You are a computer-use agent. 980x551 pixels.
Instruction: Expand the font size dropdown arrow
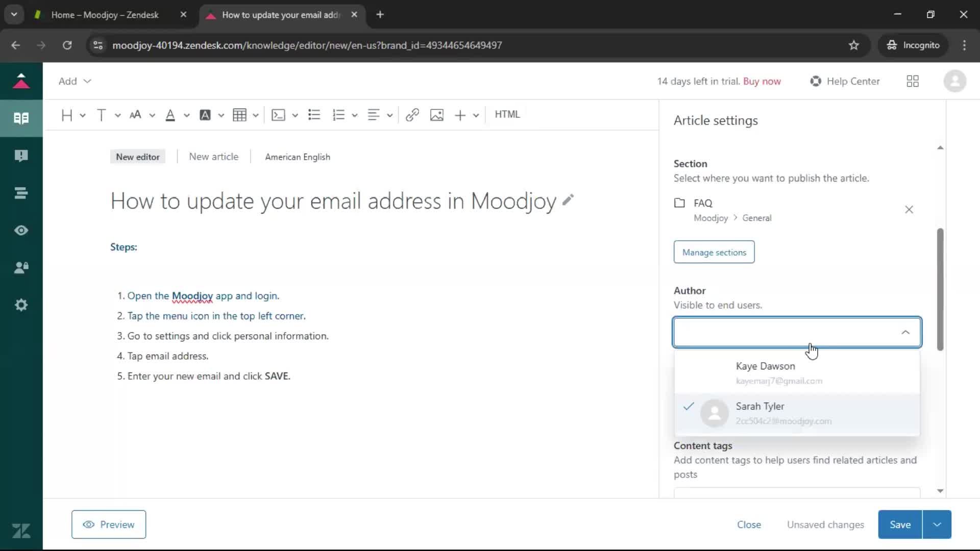coord(152,116)
